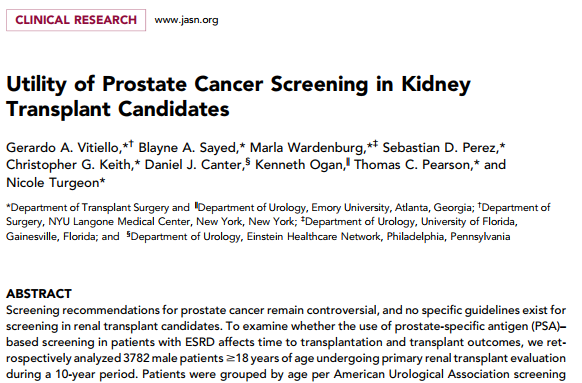Select author Nicole Turgeon
The image size is (582, 383).
pos(53,183)
